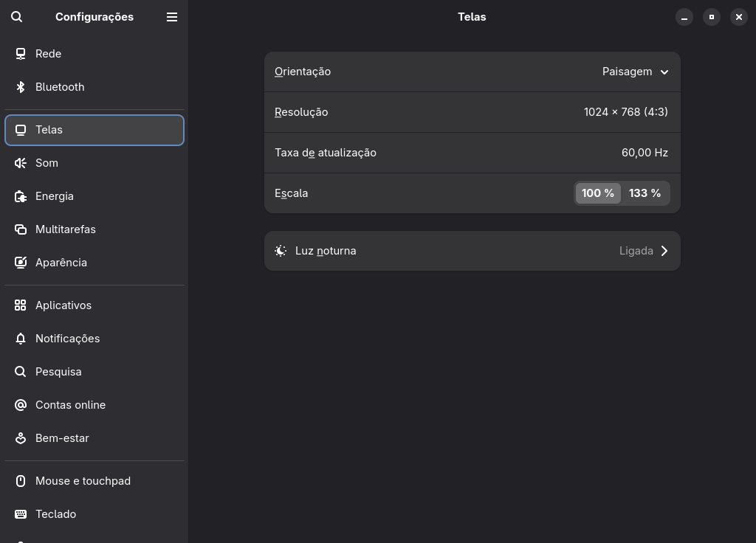The height and width of the screenshot is (543, 756).
Task: Select the Som speaker icon
Action: [x=21, y=163]
